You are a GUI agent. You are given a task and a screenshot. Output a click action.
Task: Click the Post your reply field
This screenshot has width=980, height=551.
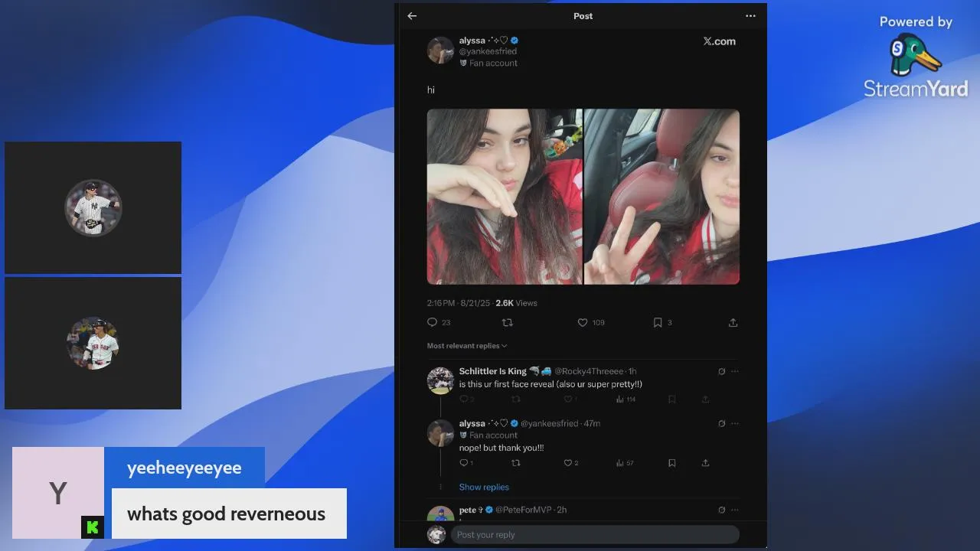595,534
